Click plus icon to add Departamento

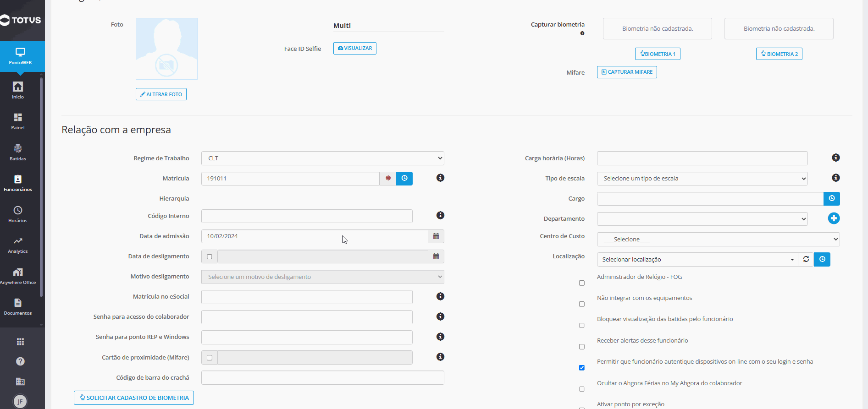click(x=834, y=218)
